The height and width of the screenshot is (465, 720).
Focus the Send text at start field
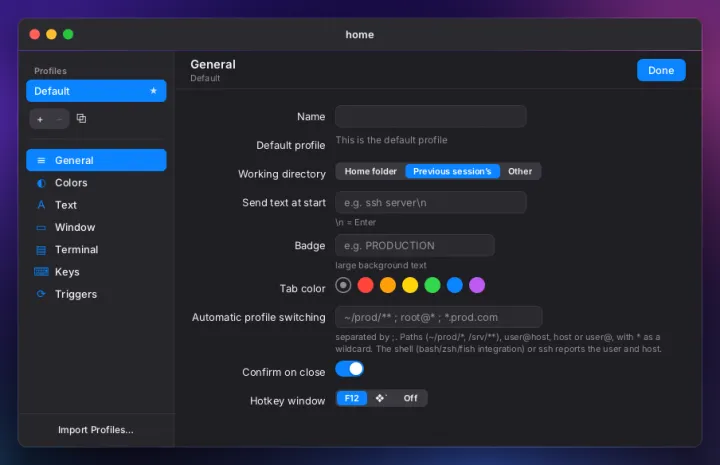tap(431, 202)
